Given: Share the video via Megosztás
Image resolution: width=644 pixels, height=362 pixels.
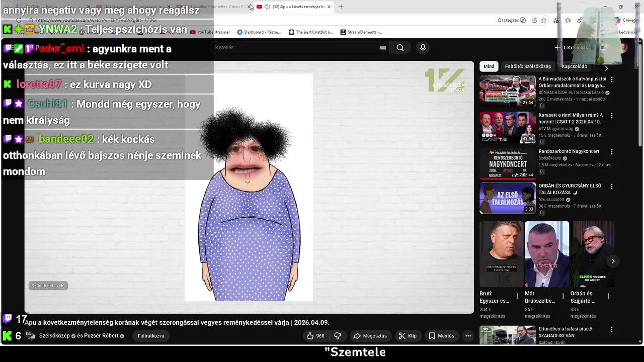Looking at the screenshot, I should click(370, 336).
